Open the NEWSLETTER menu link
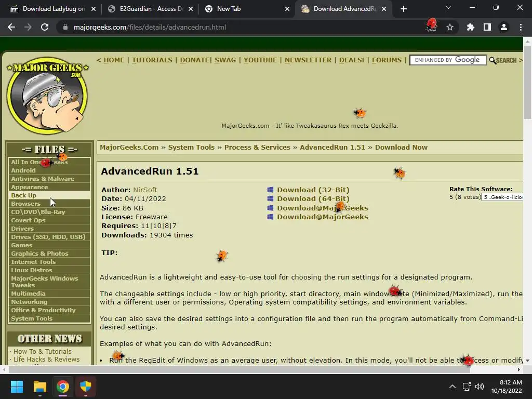Viewport: 532px width, 399px height. pyautogui.click(x=308, y=60)
